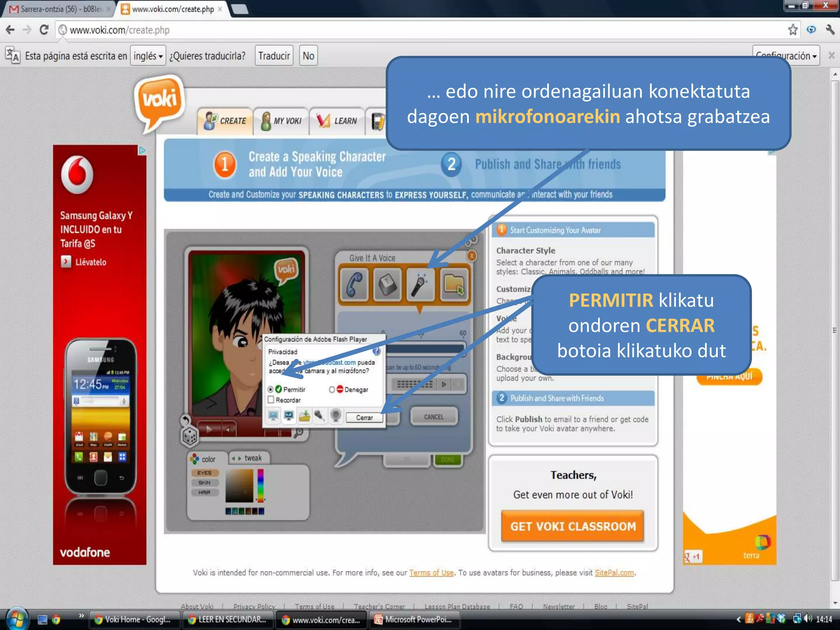Open the MY VOKI tab

coord(281,121)
